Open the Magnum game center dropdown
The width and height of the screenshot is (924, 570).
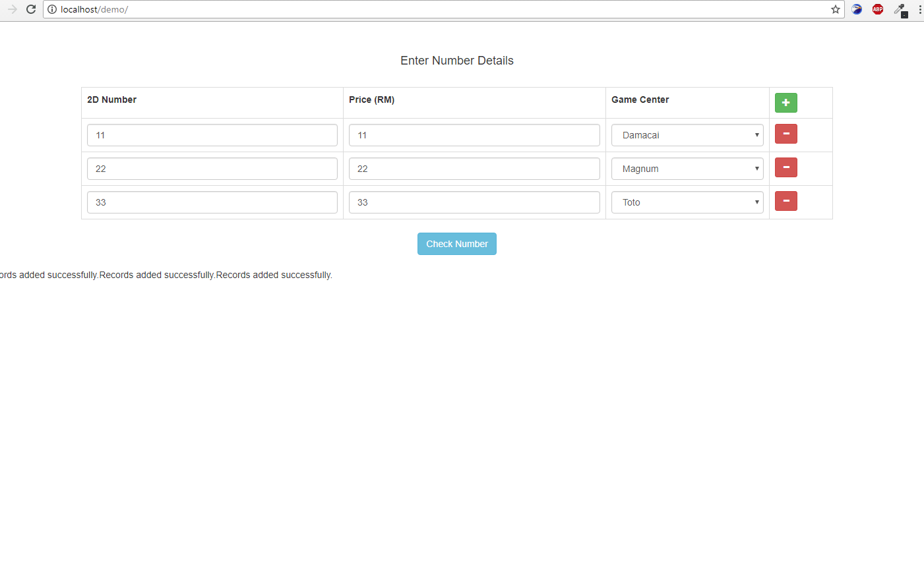pos(687,169)
